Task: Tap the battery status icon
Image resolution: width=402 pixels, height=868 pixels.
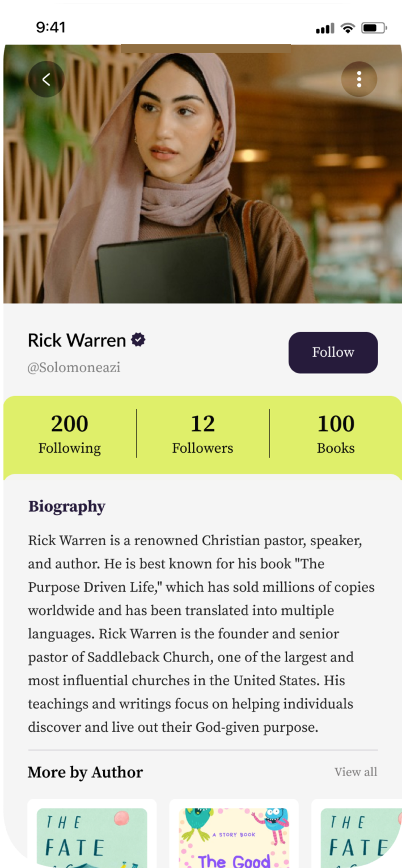Action: tap(374, 28)
